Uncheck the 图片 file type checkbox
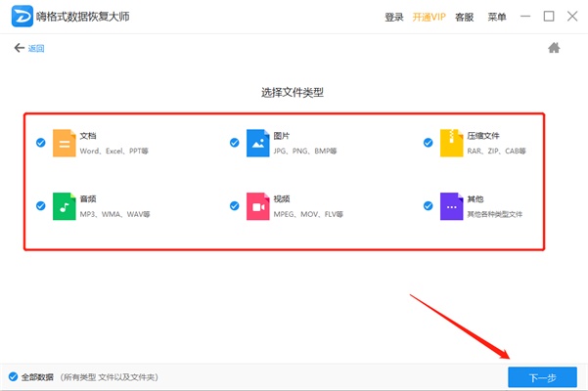This screenshot has height=391, width=588. point(234,143)
